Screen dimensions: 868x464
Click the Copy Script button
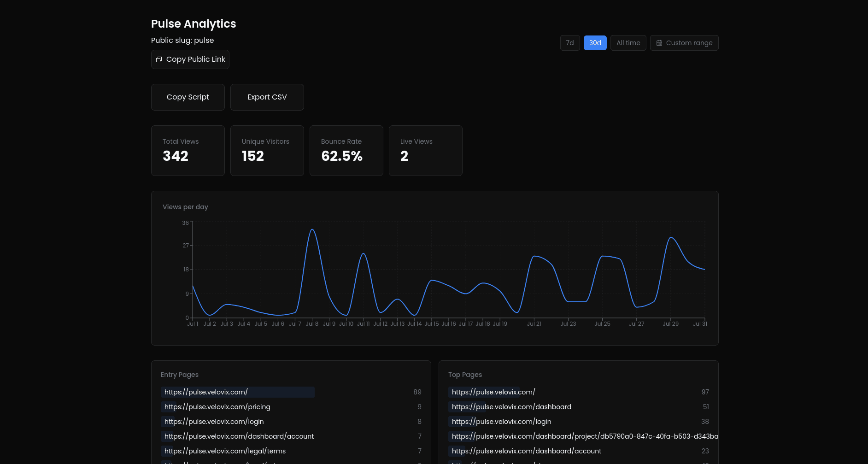click(188, 97)
